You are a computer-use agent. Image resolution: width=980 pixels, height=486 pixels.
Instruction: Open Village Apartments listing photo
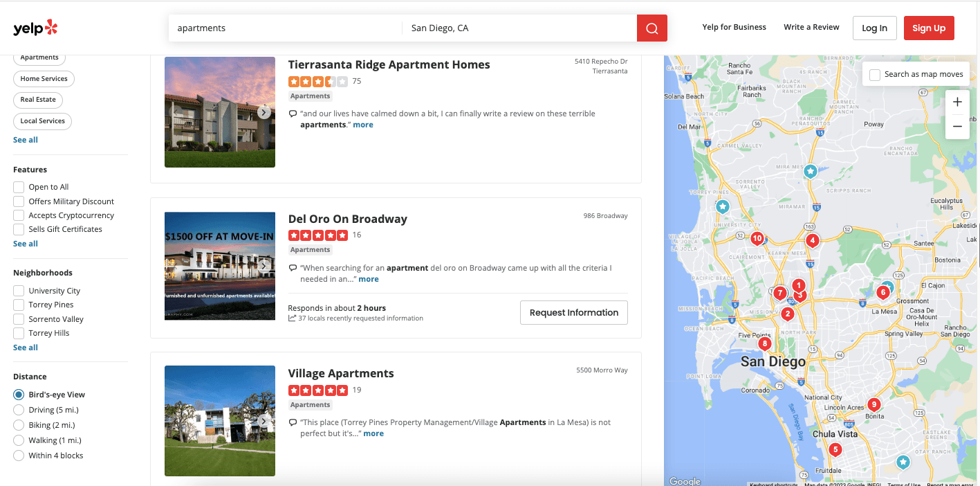point(220,421)
